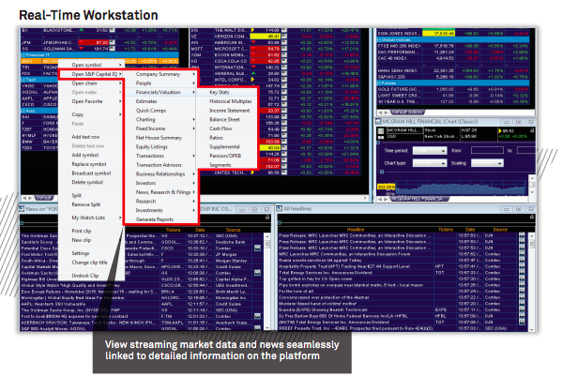Open the Time period dropdown in the chart

point(430,151)
